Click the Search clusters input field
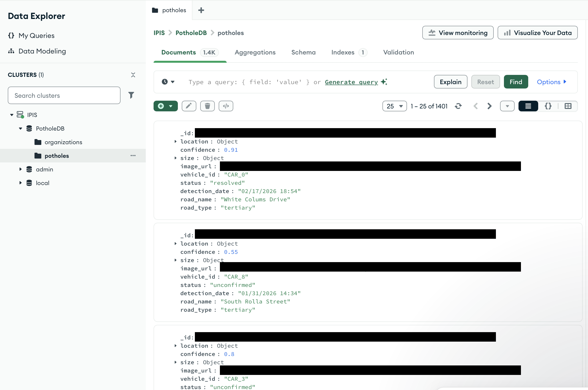 pos(64,96)
